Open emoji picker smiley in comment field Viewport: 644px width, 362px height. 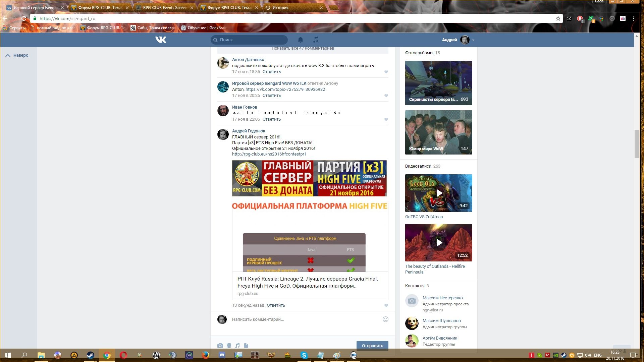(385, 319)
